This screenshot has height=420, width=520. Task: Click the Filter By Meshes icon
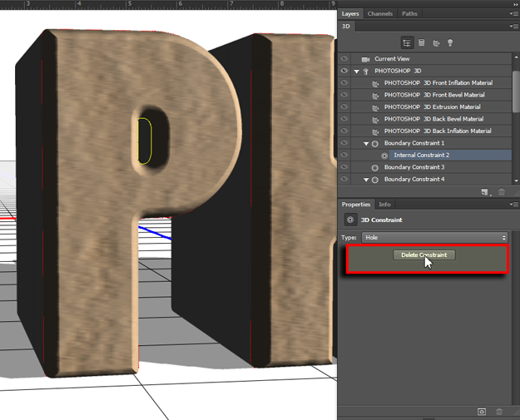tap(422, 42)
